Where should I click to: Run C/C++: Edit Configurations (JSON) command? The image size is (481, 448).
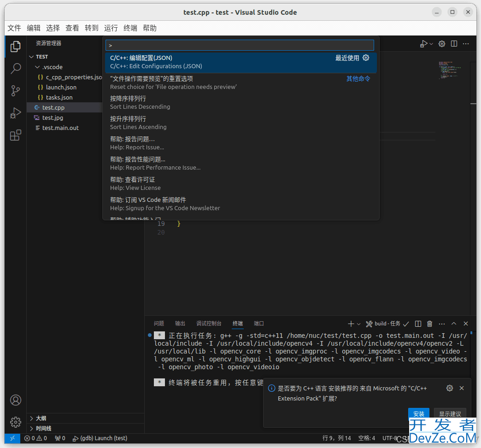click(x=241, y=62)
